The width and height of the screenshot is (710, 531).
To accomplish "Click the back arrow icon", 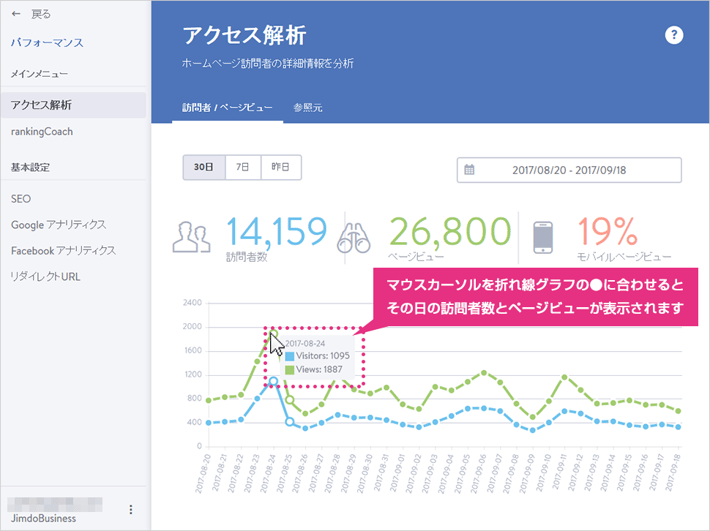I will 16,15.
